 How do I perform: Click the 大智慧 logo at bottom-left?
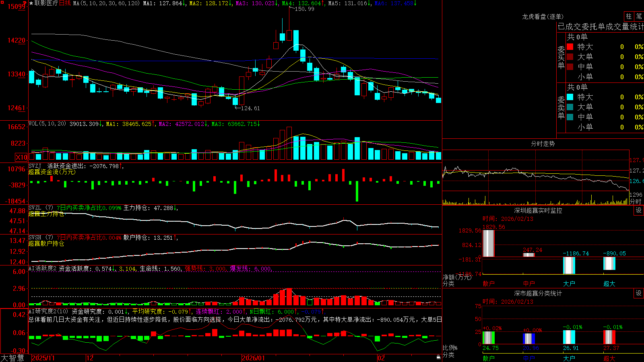(12, 358)
